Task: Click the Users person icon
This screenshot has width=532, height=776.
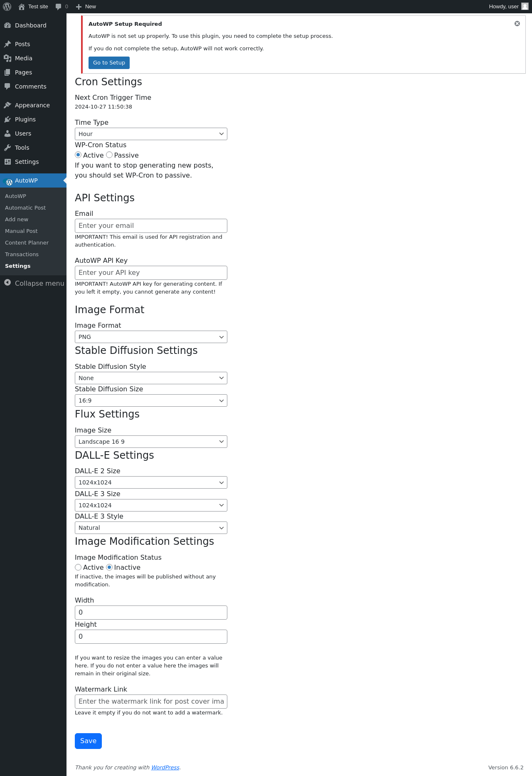Action: (7, 133)
